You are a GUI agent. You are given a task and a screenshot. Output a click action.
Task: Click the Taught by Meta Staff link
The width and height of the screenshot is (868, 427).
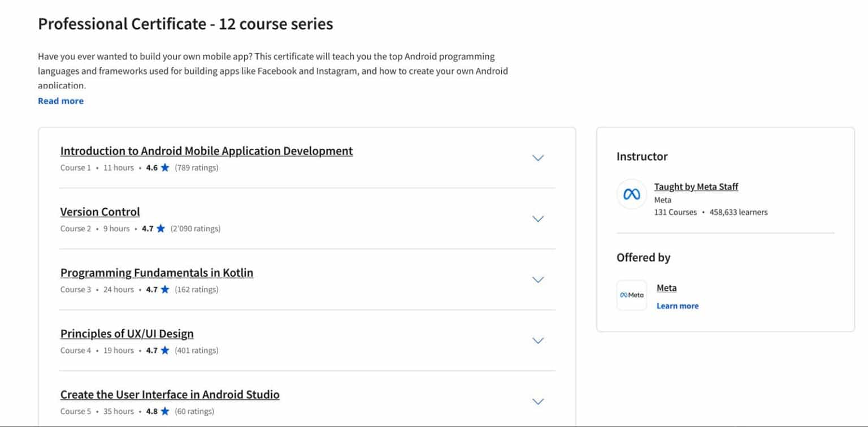pyautogui.click(x=696, y=186)
